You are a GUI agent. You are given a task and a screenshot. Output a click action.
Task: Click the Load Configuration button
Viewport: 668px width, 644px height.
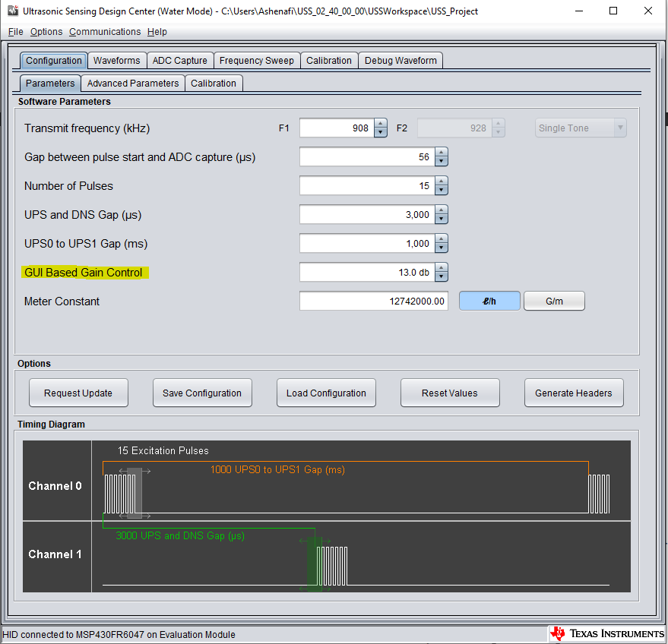326,393
